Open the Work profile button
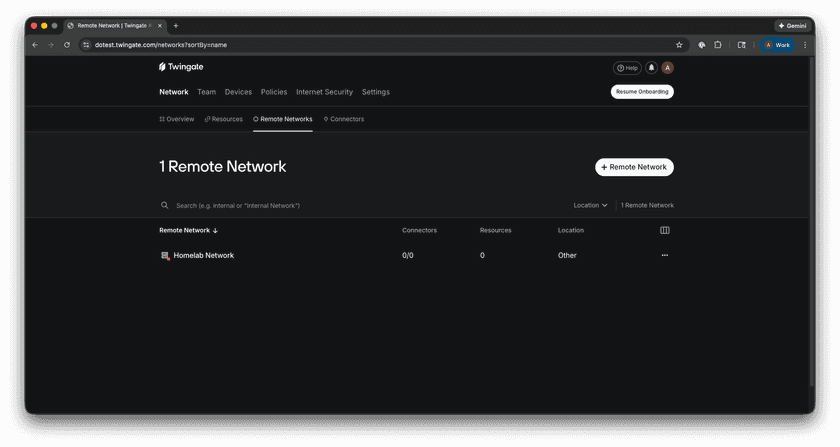 click(777, 45)
